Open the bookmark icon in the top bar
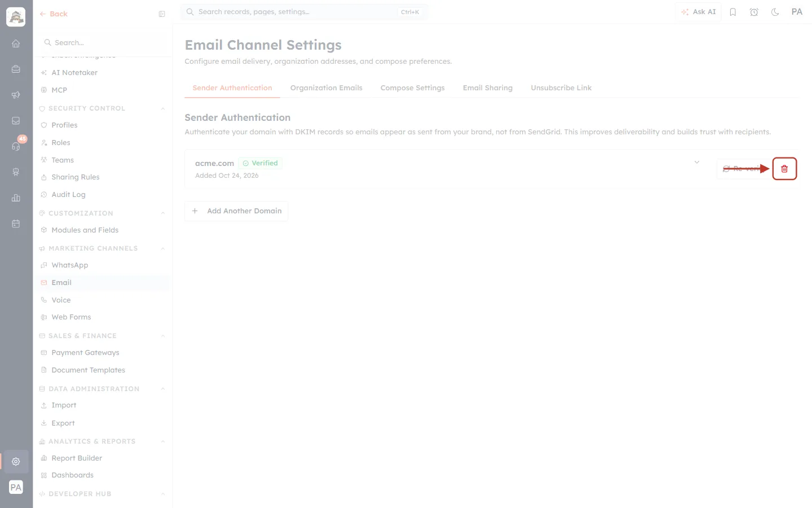Image resolution: width=812 pixels, height=508 pixels. [x=733, y=12]
